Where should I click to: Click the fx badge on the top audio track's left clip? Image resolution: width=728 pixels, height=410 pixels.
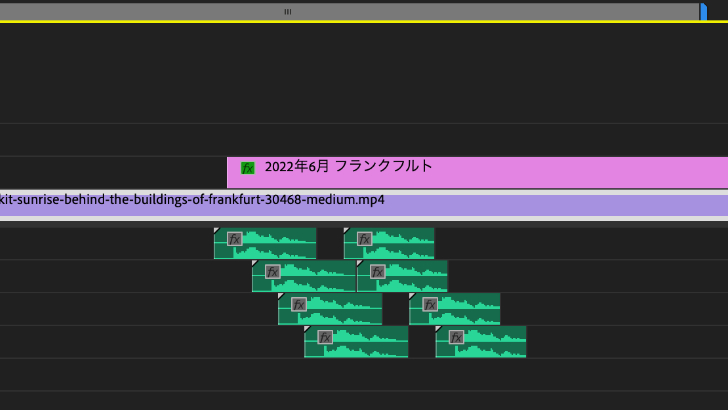235,239
